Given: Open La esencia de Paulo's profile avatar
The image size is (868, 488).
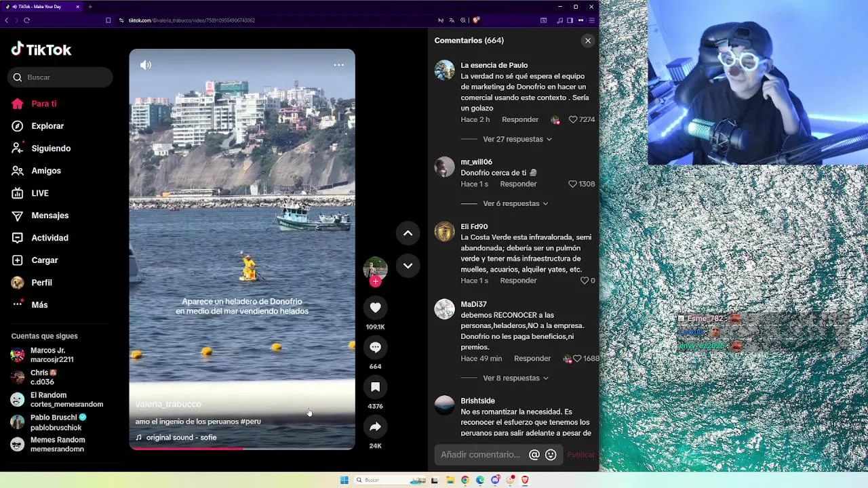Looking at the screenshot, I should pyautogui.click(x=444, y=70).
